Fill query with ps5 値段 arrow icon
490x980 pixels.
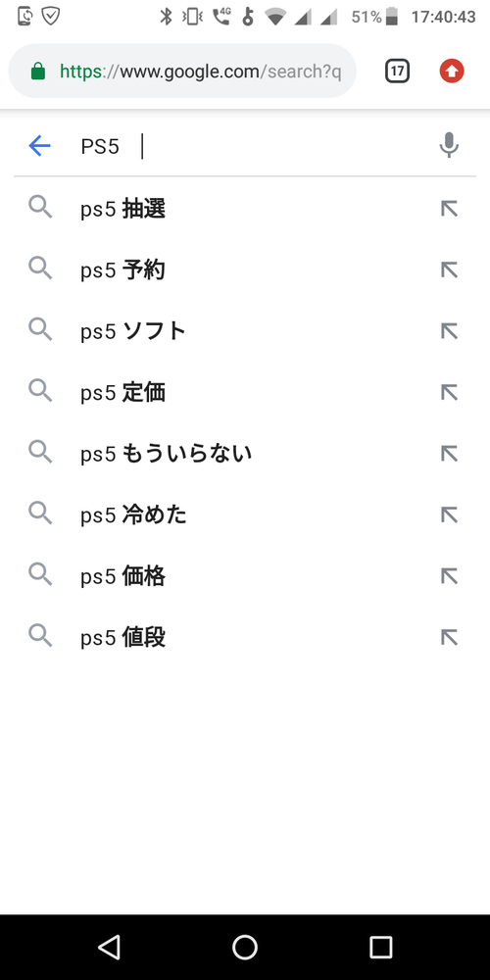click(449, 638)
